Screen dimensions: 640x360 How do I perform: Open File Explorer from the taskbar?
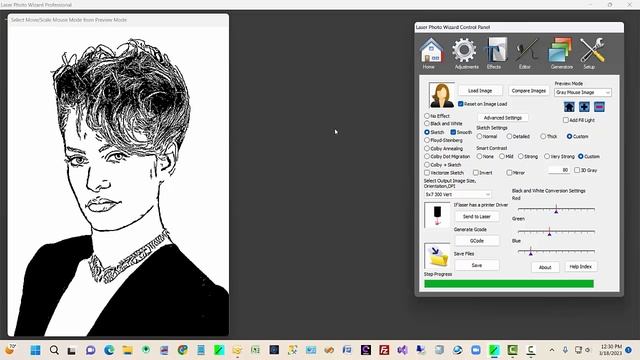(x=127, y=350)
